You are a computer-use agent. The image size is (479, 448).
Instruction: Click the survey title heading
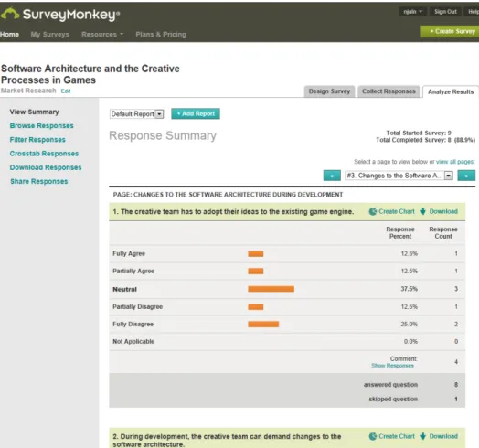pyautogui.click(x=90, y=74)
